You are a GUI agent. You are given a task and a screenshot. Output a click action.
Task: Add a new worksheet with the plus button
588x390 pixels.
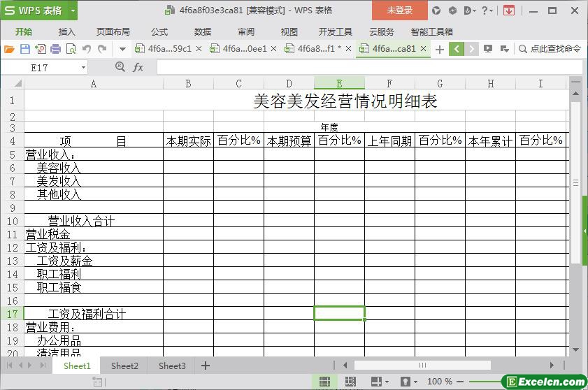coord(206,366)
